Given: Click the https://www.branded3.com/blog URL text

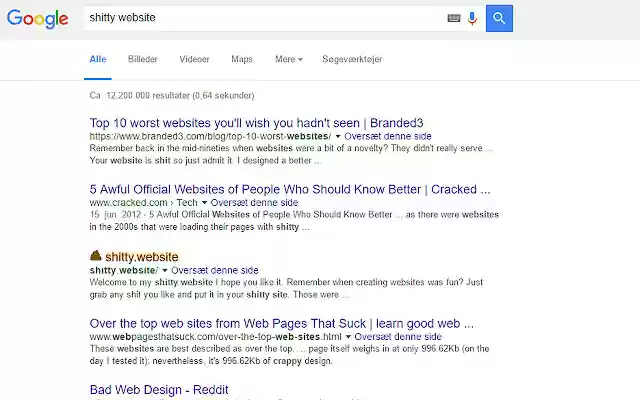Looking at the screenshot, I should [x=210, y=136].
